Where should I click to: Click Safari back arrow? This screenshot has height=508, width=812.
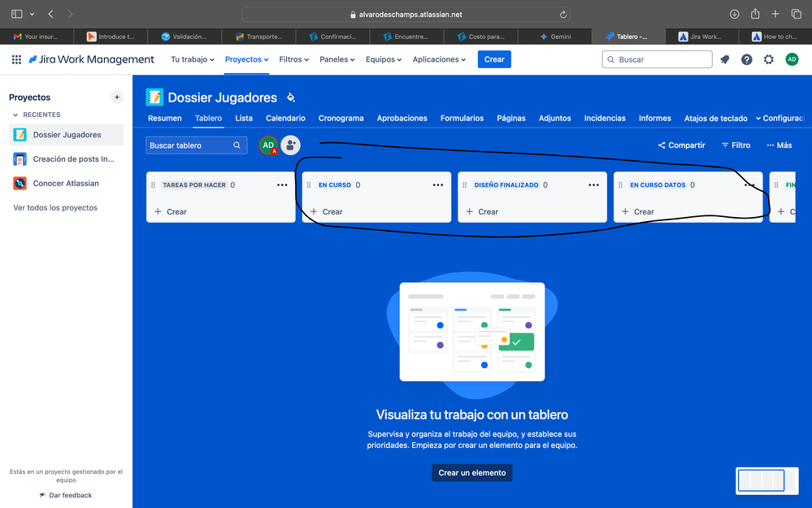click(50, 14)
